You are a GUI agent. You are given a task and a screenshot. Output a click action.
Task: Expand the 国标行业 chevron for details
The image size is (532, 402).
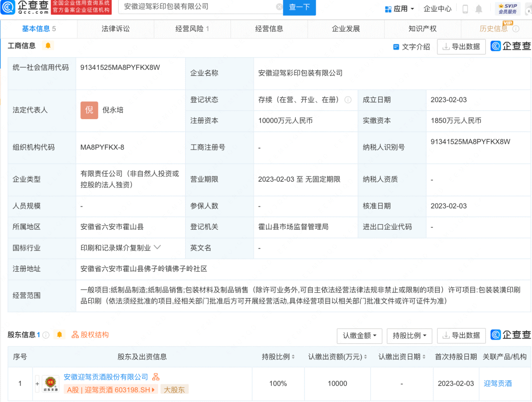coord(158,247)
